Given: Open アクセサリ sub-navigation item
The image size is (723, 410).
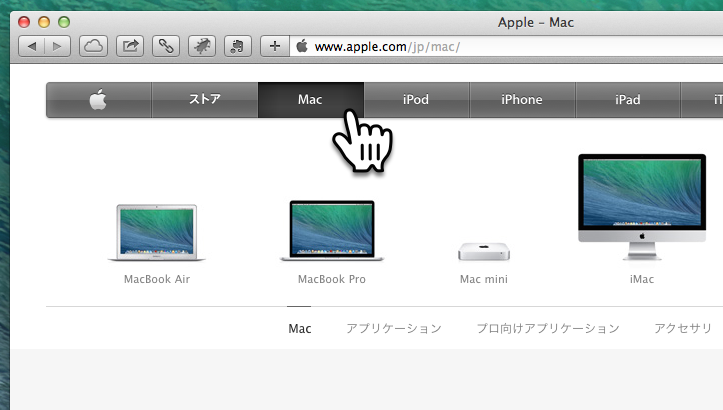Looking at the screenshot, I should (683, 328).
